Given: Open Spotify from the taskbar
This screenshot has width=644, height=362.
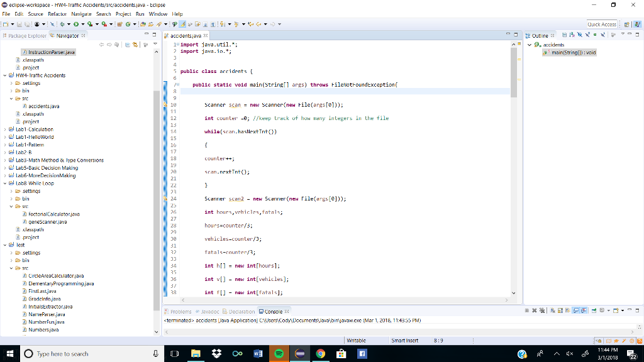Looking at the screenshot, I should click(x=278, y=353).
